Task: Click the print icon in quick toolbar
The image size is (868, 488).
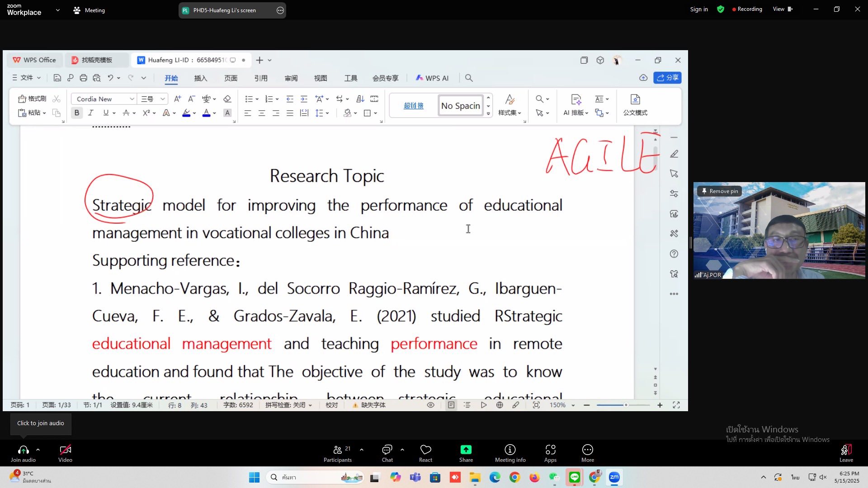Action: tap(83, 78)
